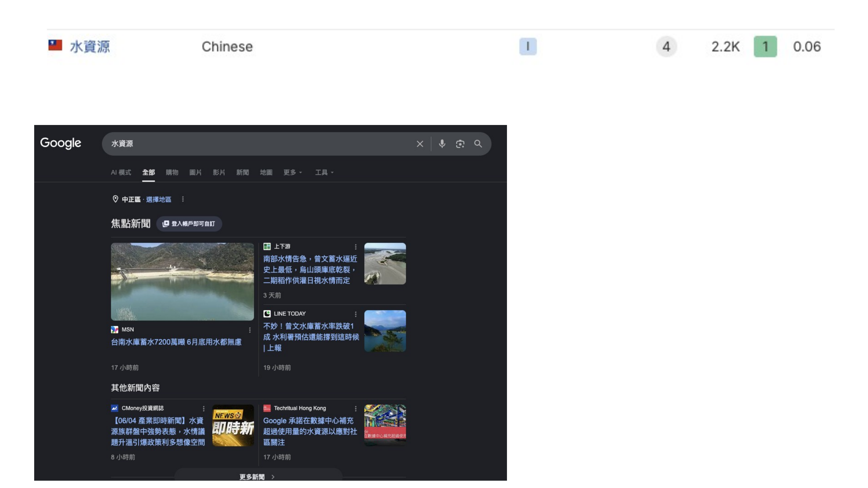The image size is (868, 488).
Task: Switch to the 新聞 tab
Action: (x=242, y=172)
